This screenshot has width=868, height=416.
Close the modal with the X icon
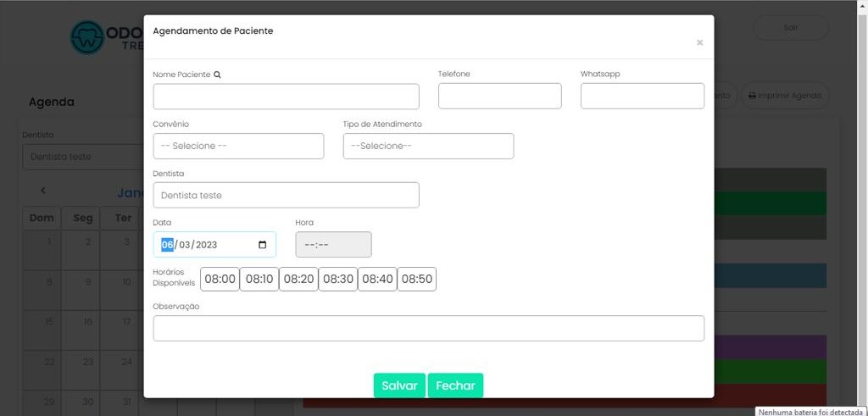tap(699, 42)
